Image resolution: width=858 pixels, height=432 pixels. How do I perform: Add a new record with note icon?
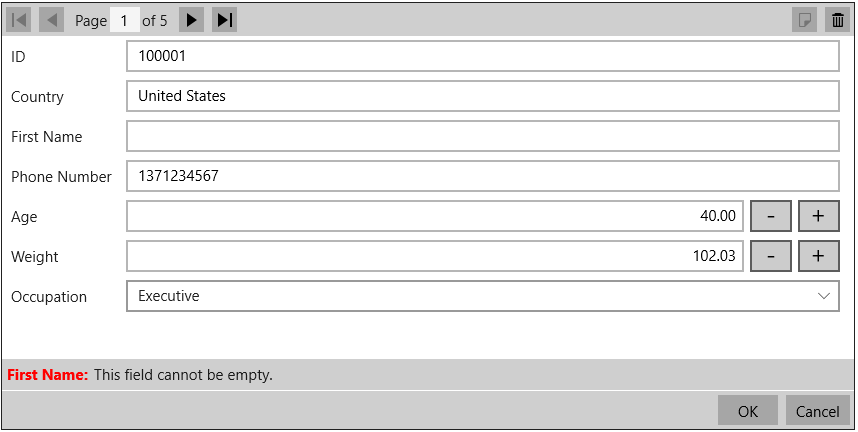click(804, 20)
